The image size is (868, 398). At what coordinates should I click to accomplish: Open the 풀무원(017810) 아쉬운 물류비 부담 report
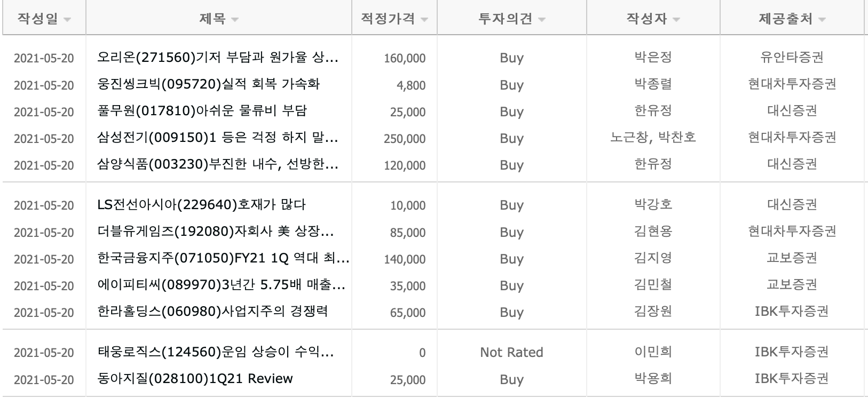tap(202, 111)
